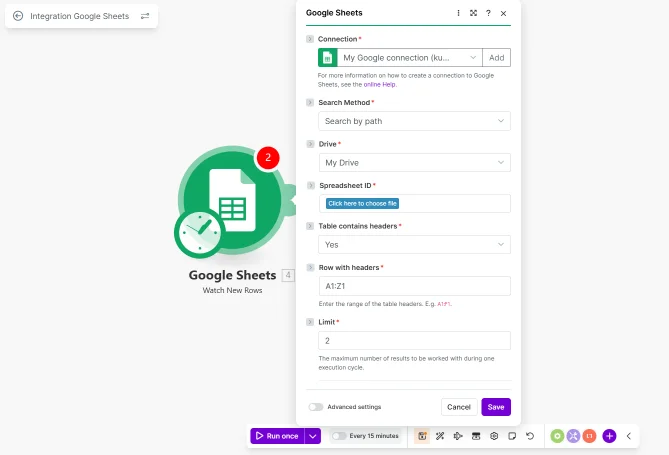This screenshot has width=669, height=455.
Task: Click the orange text parser icon
Action: [x=589, y=436]
